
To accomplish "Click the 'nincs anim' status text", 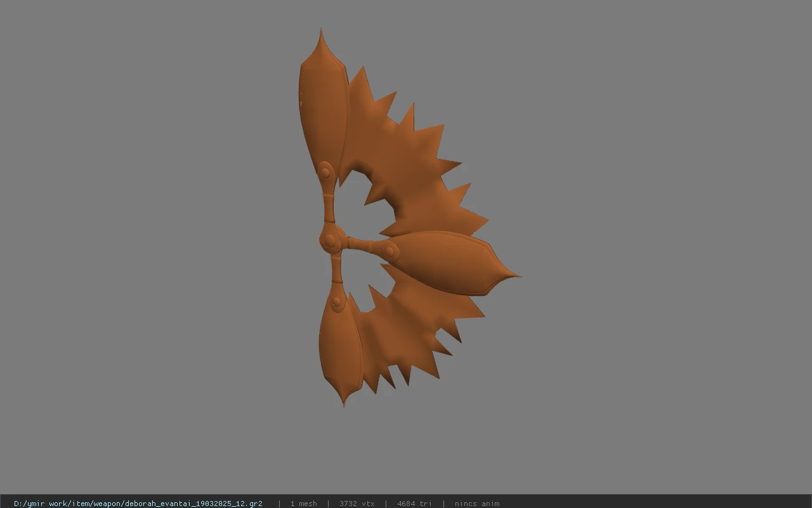I will pos(477,504).
